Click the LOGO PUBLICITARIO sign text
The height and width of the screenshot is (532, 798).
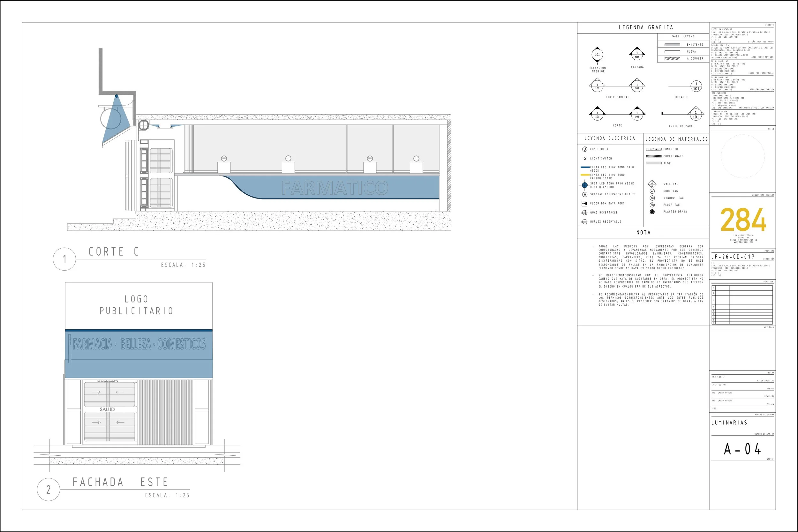point(136,305)
